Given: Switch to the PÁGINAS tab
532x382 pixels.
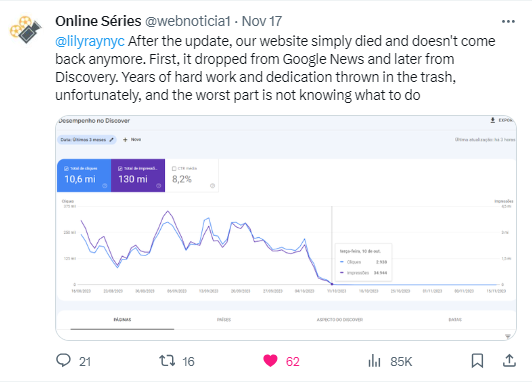Looking at the screenshot, I should pos(122,320).
